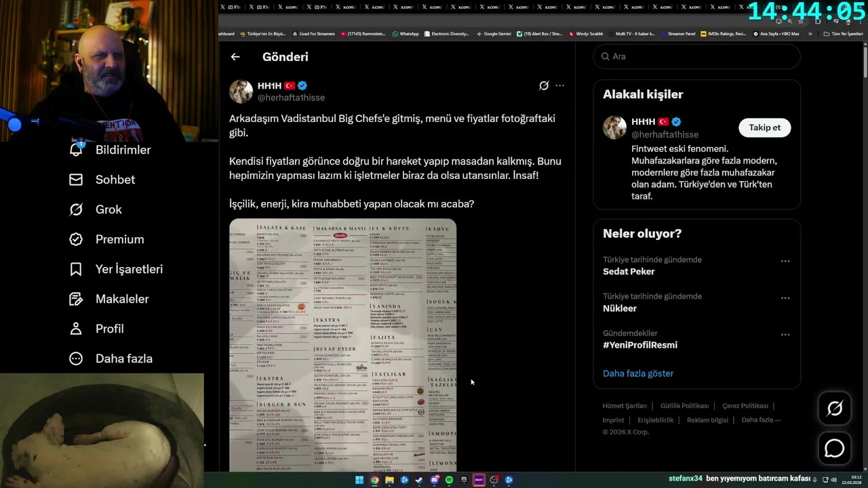This screenshot has width=868, height=488.
Task: Open Bildirimler bell icon in sidebar
Action: click(x=76, y=150)
